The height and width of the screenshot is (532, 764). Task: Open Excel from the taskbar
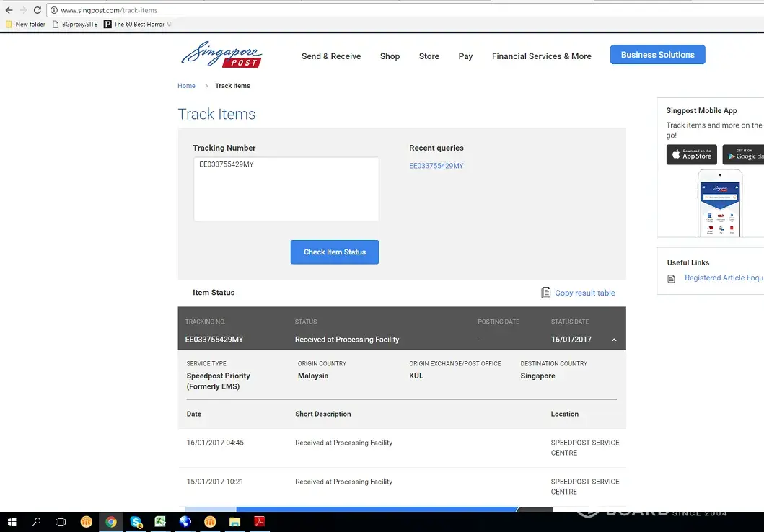pos(160,522)
